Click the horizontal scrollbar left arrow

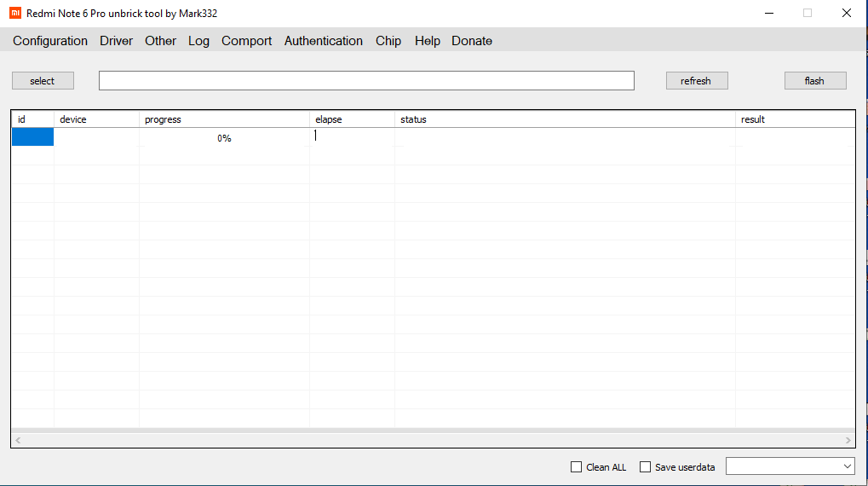coord(18,441)
